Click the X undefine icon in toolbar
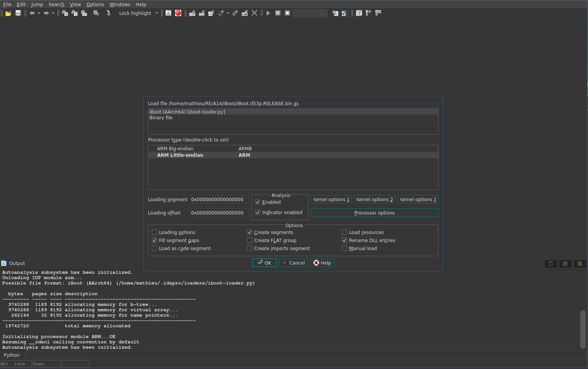The height and width of the screenshot is (369, 588). [254, 13]
